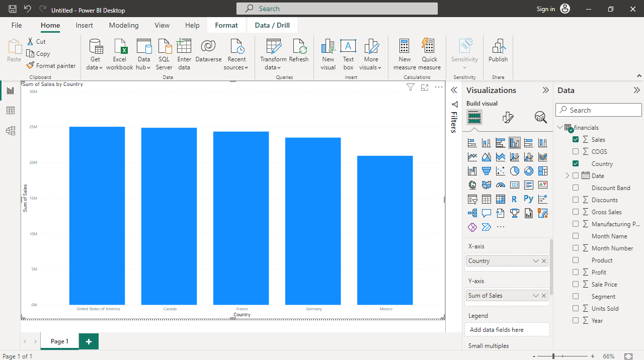Check the Segment field
The image size is (644, 360).
tap(576, 296)
